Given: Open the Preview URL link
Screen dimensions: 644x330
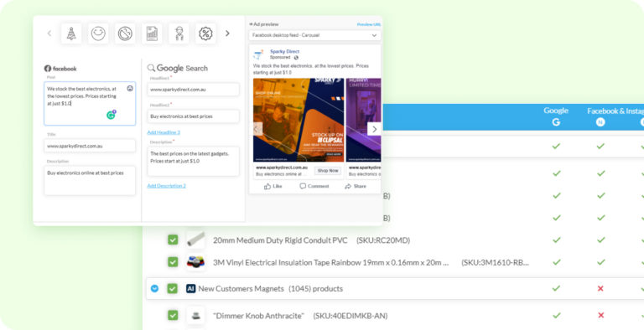Looking at the screenshot, I should click(369, 24).
